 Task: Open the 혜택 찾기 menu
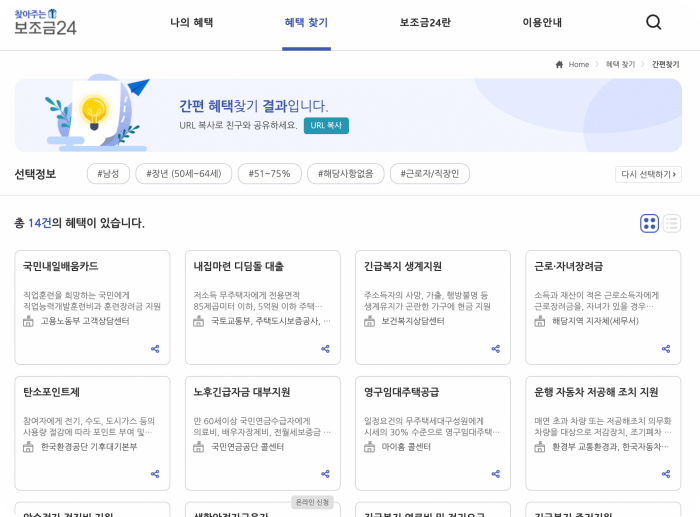[306, 22]
